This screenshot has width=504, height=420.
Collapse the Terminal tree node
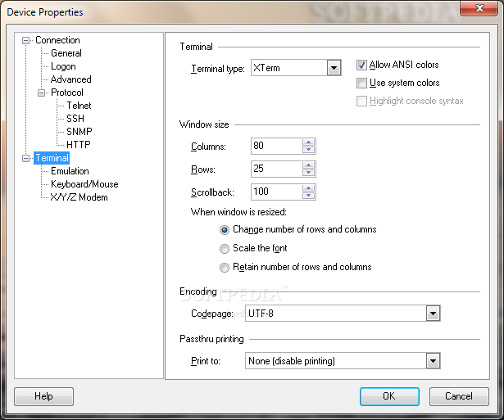pos(25,158)
